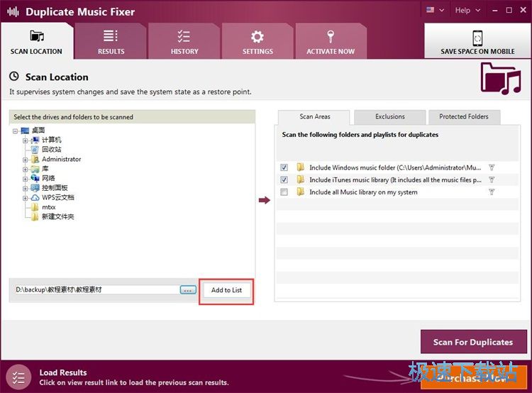Click the Scan For Duplicates button

473,342
